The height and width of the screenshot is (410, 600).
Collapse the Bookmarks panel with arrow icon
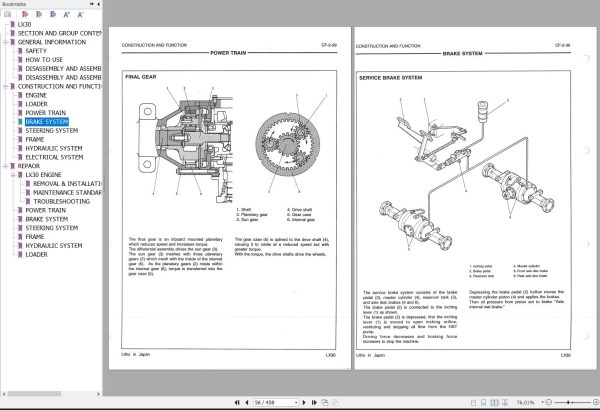click(99, 4)
